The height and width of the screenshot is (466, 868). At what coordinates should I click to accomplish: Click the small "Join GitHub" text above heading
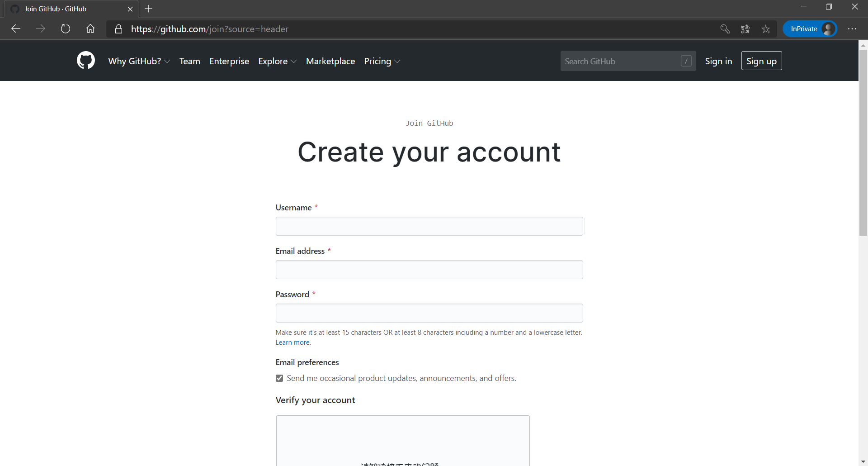(x=429, y=123)
